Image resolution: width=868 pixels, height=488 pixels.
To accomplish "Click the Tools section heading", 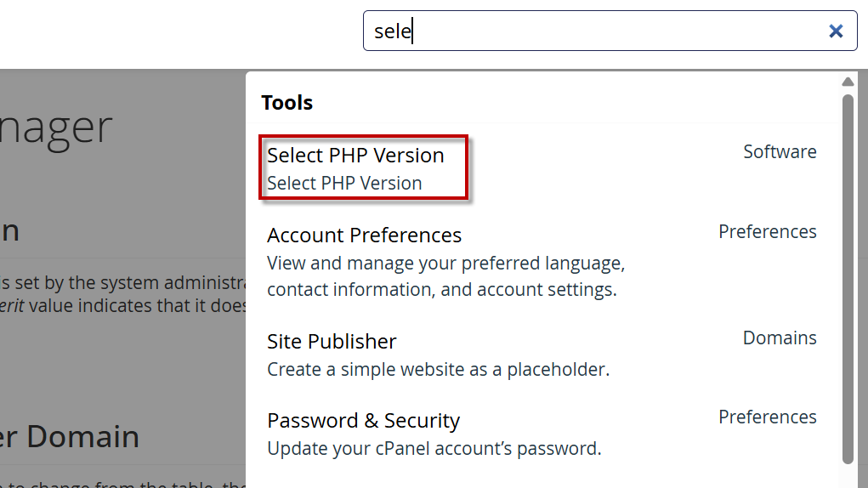I will pos(287,103).
